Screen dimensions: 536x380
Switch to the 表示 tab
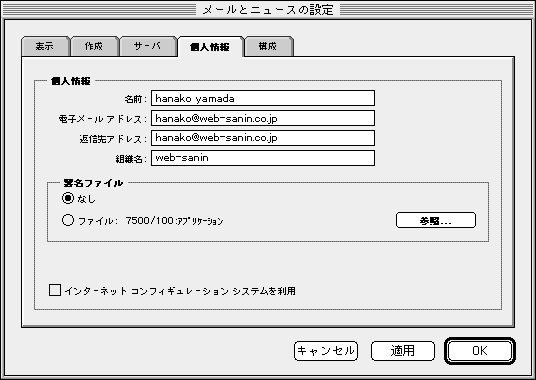45,46
